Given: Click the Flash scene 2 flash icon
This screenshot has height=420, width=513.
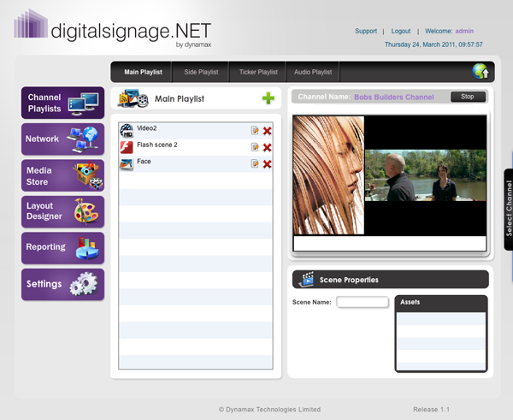Looking at the screenshot, I should click(x=127, y=147).
